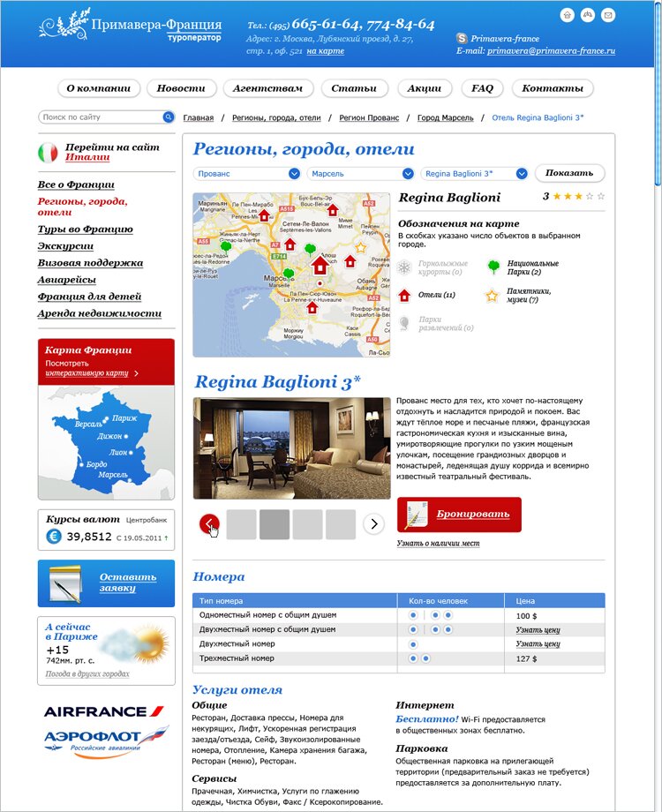This screenshot has height=812, width=662.
Task: Open the Прованс region dropdown
Action: click(246, 174)
